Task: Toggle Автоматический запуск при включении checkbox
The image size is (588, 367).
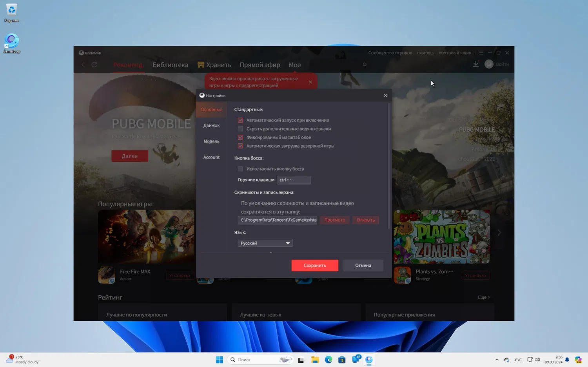Action: tap(240, 120)
